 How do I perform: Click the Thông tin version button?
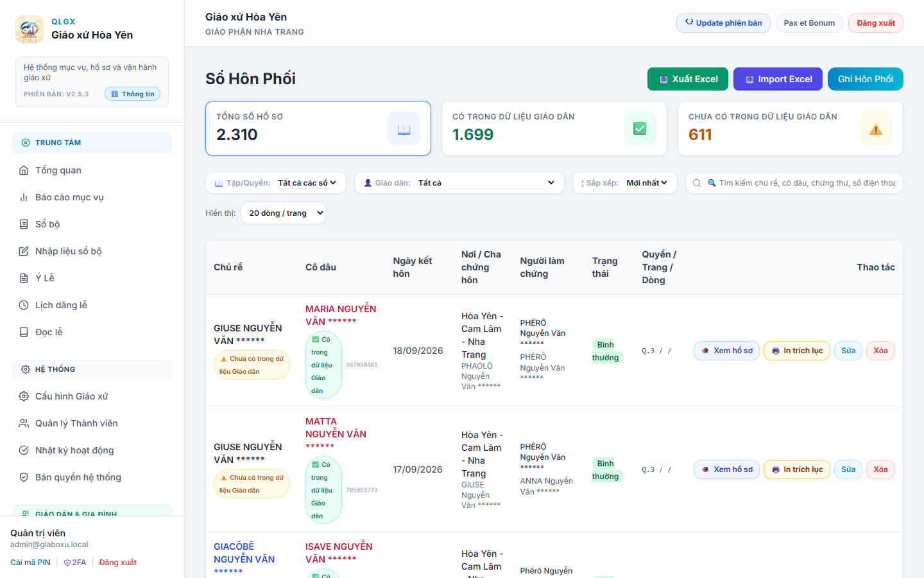point(132,94)
